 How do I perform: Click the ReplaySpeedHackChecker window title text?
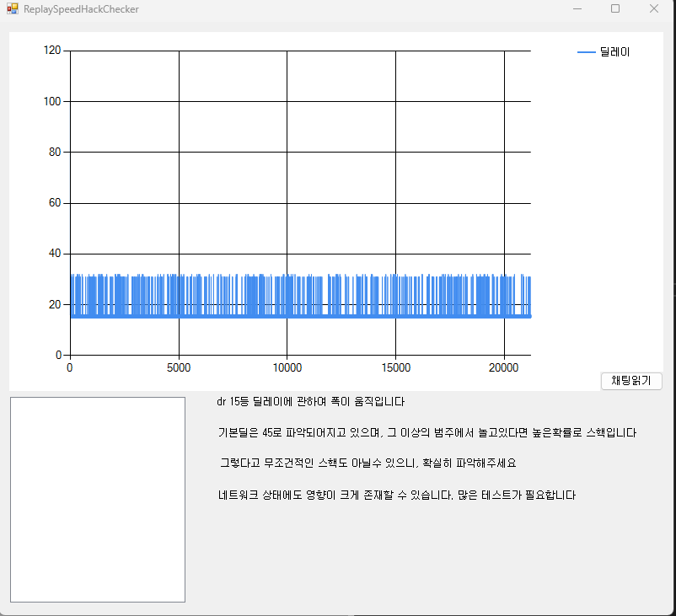(x=81, y=9)
